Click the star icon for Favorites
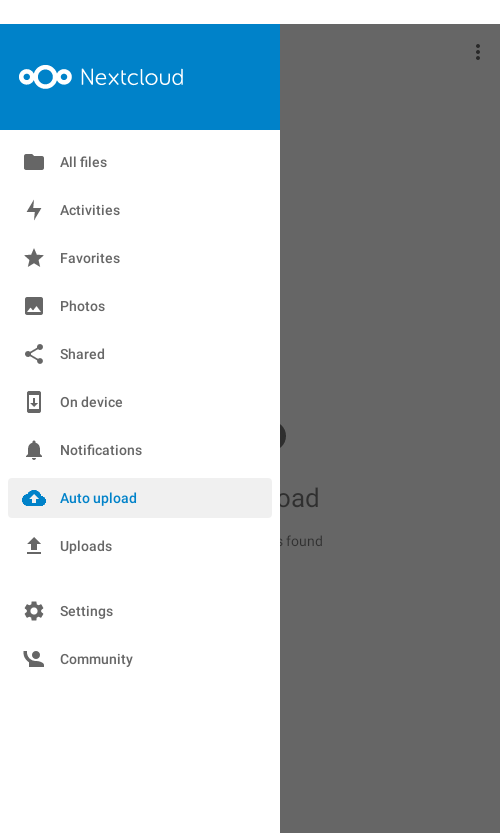The height and width of the screenshot is (833, 500). pyautogui.click(x=34, y=258)
